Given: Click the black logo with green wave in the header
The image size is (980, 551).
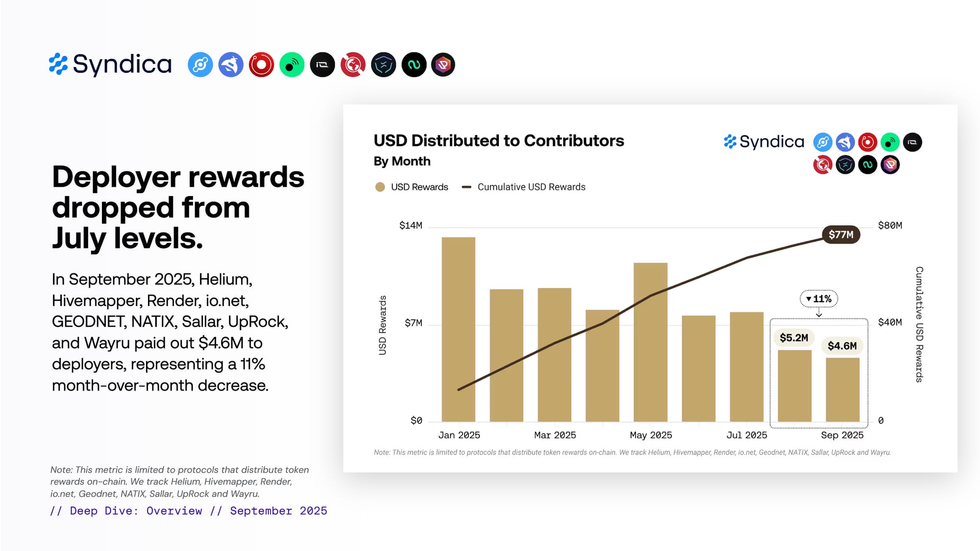Looking at the screenshot, I should tap(414, 65).
